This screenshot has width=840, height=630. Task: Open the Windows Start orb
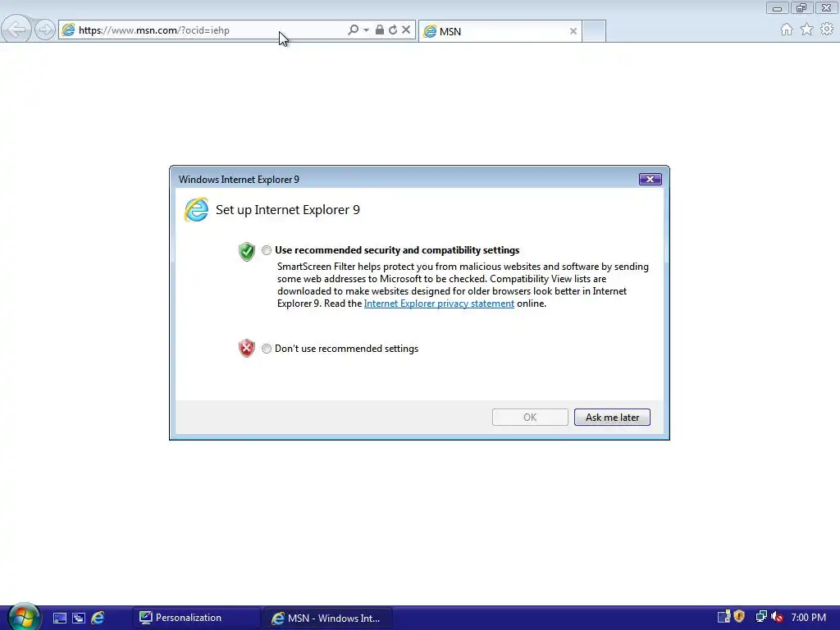click(x=24, y=617)
